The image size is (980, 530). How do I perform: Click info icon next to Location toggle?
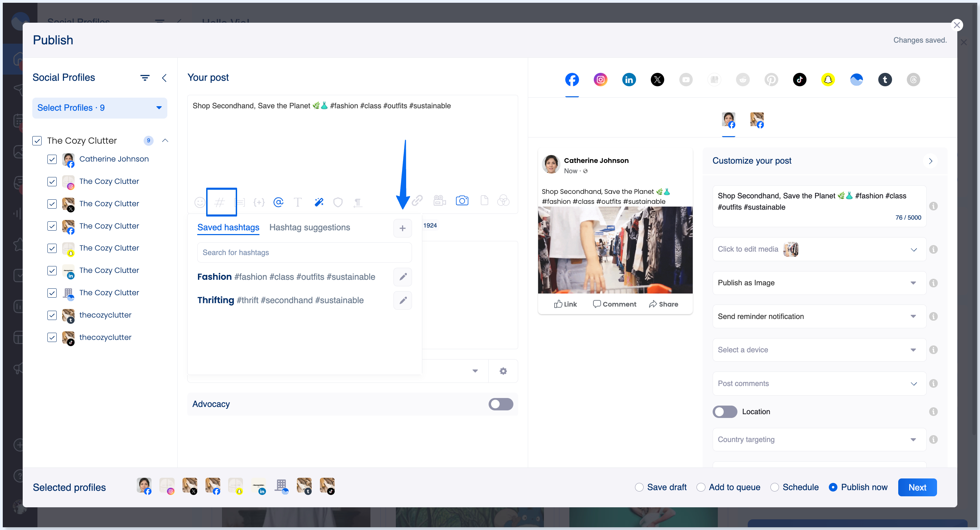(x=933, y=412)
